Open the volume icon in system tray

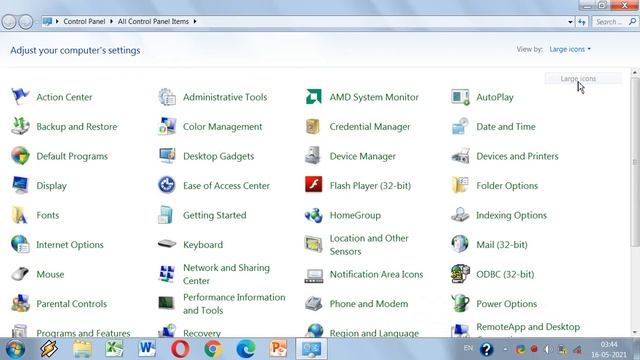[548, 349]
